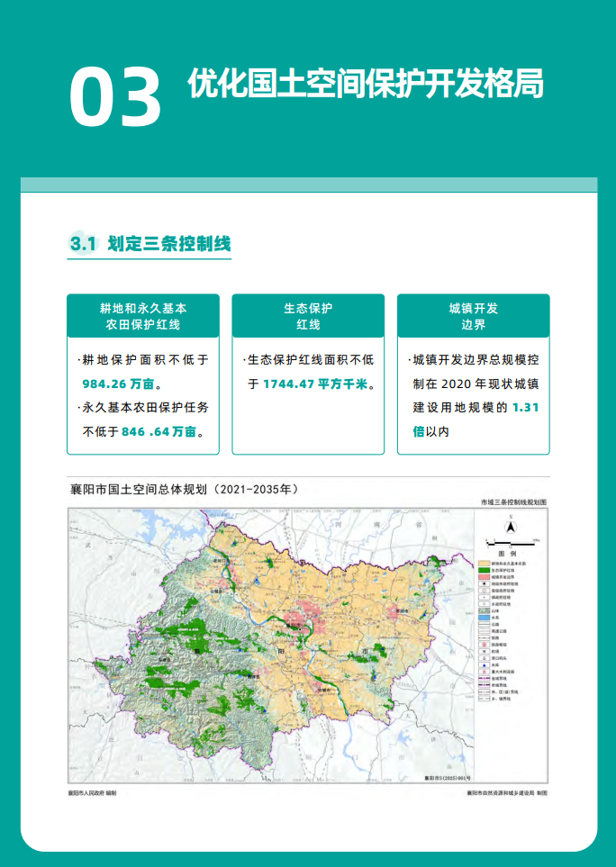Click the 襄阳市国土空间总体规划 map title

(183, 490)
